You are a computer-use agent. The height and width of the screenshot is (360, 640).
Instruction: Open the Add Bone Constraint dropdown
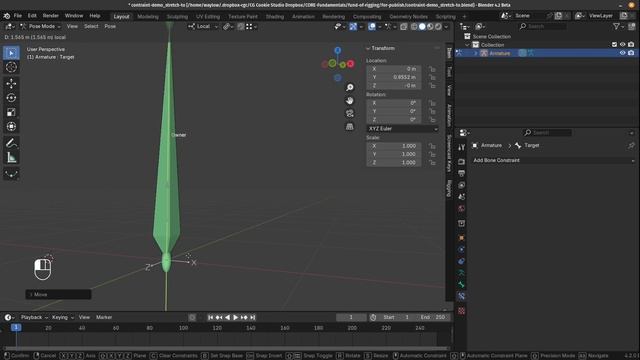(553, 160)
